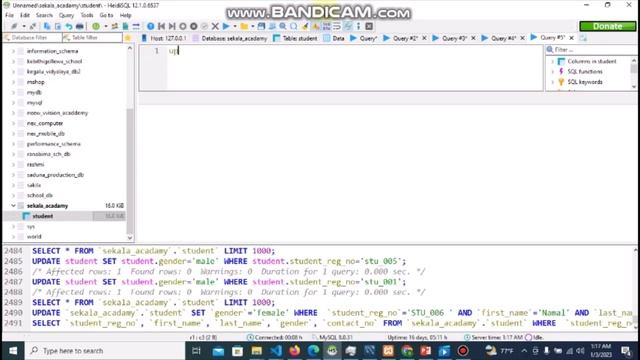This screenshot has width=640, height=360.
Task: Click the favorites star icon
Action: click(x=128, y=38)
